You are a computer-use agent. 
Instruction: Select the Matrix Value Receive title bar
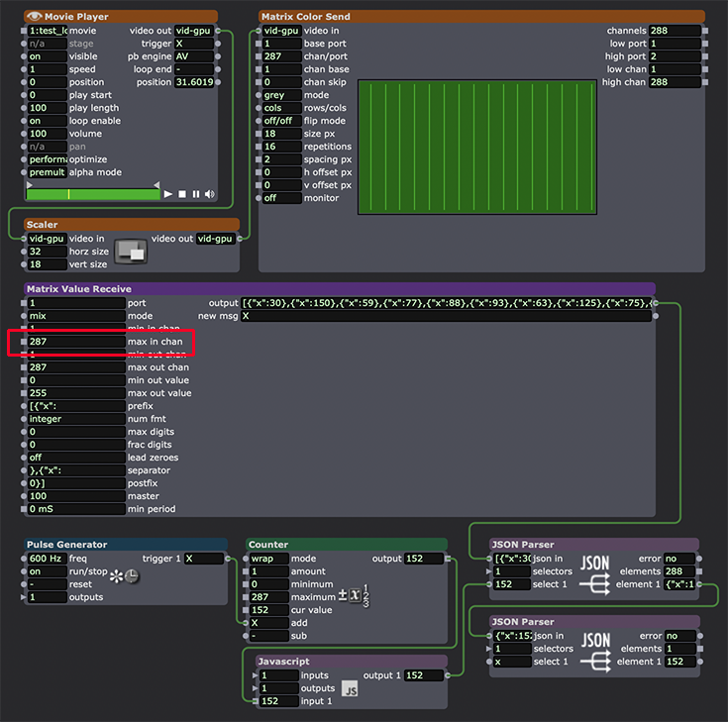point(337,288)
